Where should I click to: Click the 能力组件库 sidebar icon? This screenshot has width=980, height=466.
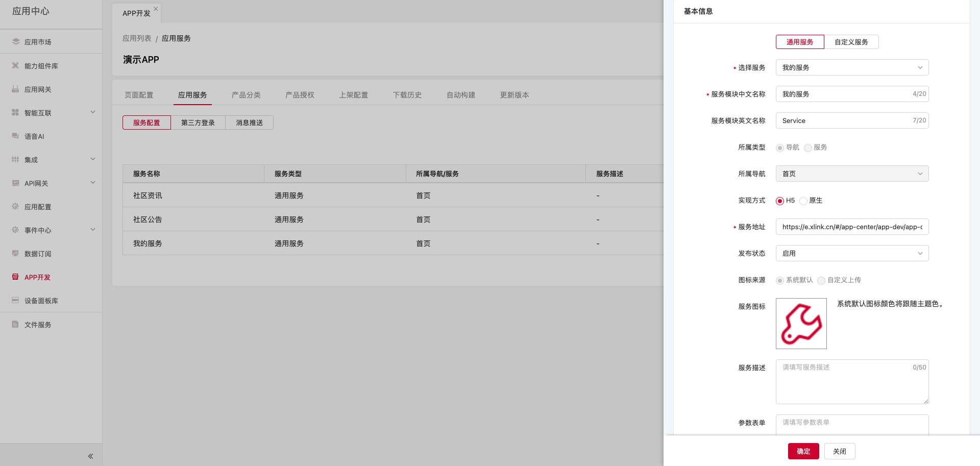pyautogui.click(x=15, y=66)
